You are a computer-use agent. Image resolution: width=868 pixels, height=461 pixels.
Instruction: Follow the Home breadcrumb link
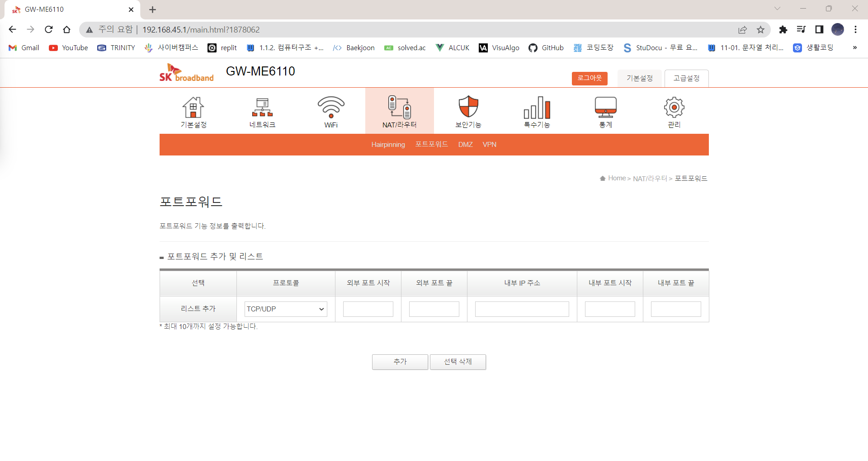[617, 178]
